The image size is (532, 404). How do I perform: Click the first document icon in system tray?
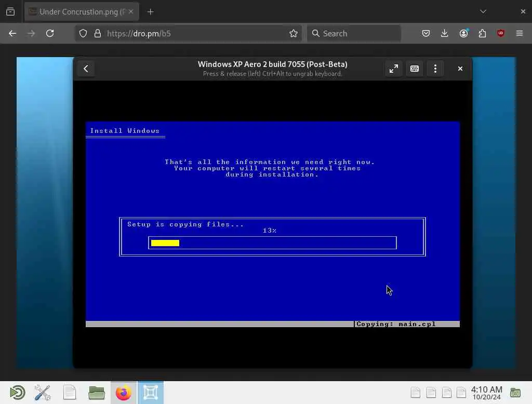pos(416,393)
